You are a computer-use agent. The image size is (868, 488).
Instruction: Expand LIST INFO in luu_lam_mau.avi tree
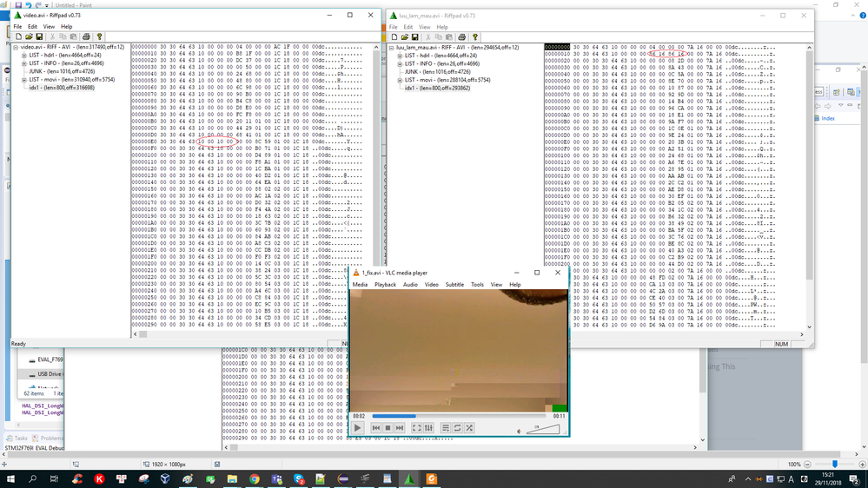coord(400,64)
